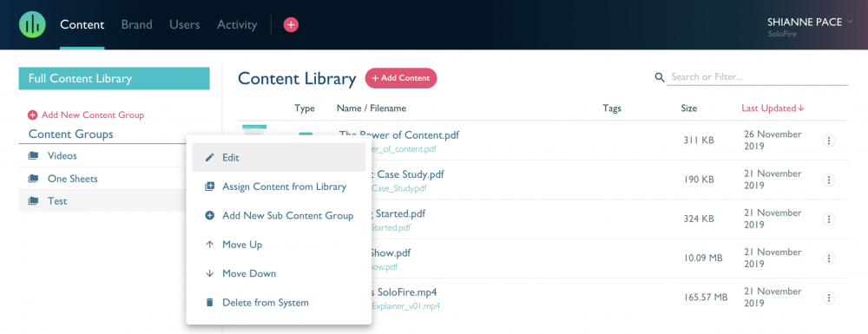Open options menu for the 190 KB file

829,180
